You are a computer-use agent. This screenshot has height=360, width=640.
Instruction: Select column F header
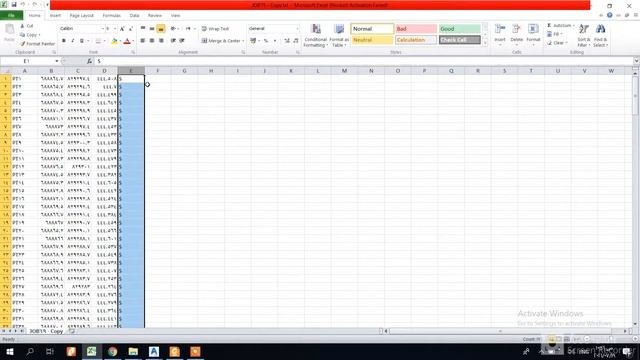tap(158, 71)
